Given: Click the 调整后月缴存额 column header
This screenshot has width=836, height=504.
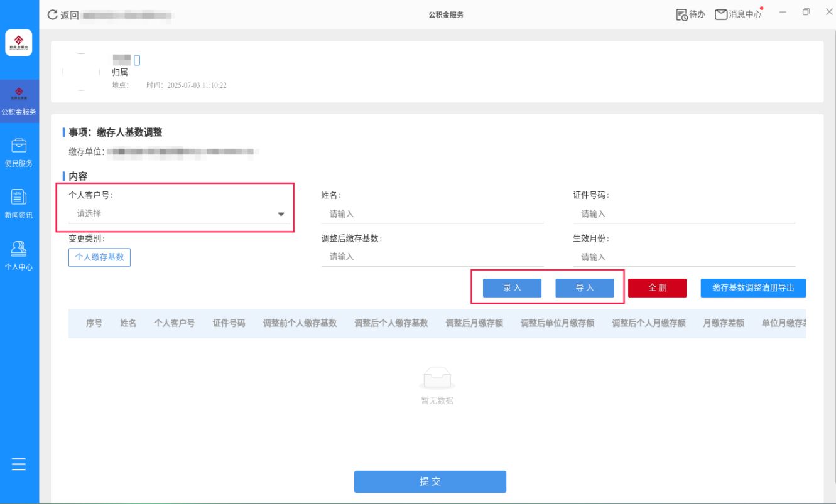Looking at the screenshot, I should pyautogui.click(x=474, y=323).
